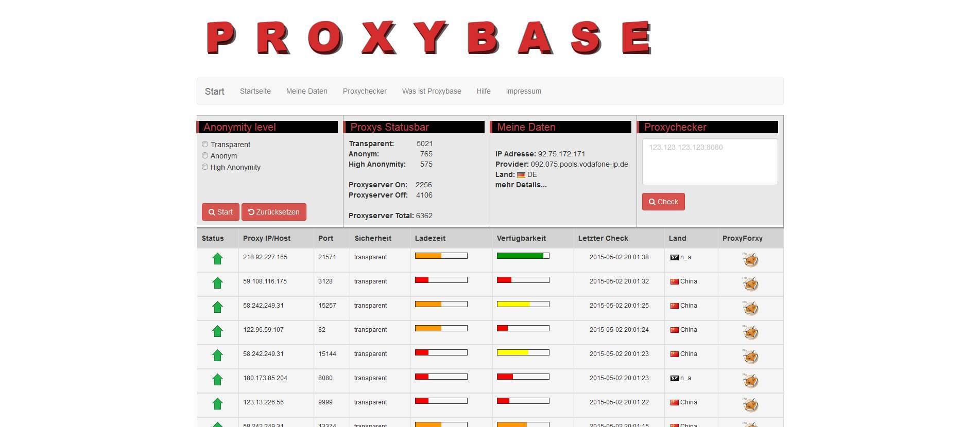Click ProxyForxy icon for 59.108.116.175
The height and width of the screenshot is (427, 980).
[750, 284]
